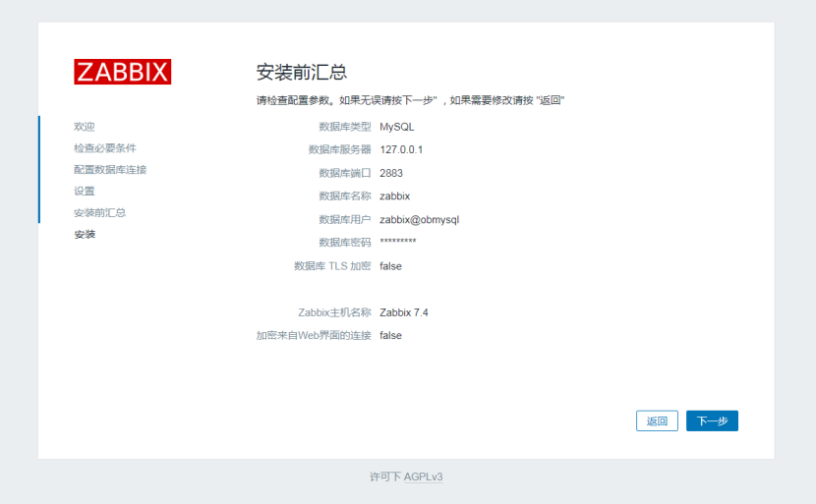Click database type value MySQL
The image size is (816, 504).
click(x=397, y=127)
